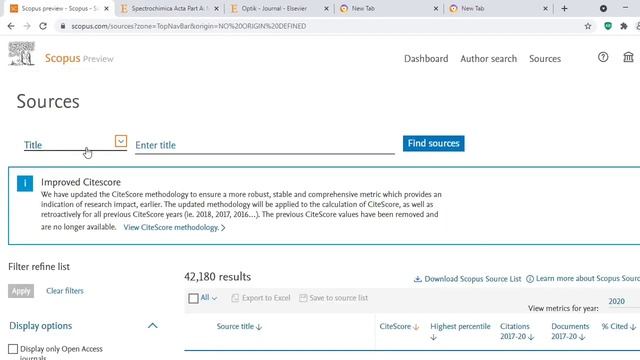The height and width of the screenshot is (360, 640).
Task: Download Scopus Source List
Action: click(x=467, y=279)
